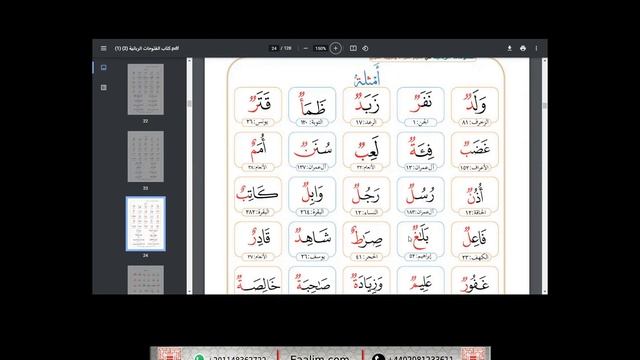Show document outline view in sidebar
This screenshot has width=640, height=360.
[x=104, y=87]
